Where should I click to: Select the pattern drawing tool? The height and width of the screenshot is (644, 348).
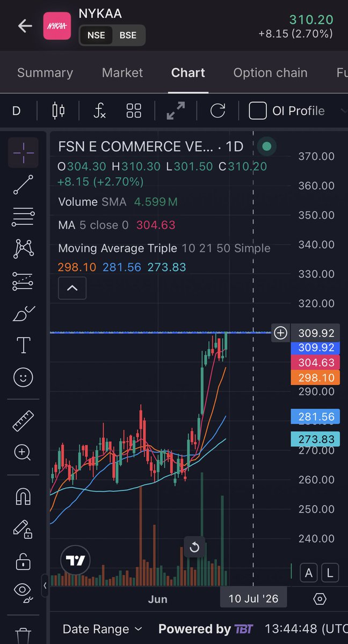tap(23, 248)
